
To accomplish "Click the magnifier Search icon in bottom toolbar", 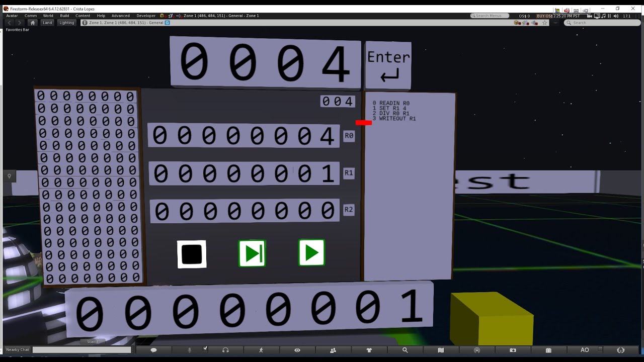I will pyautogui.click(x=405, y=350).
